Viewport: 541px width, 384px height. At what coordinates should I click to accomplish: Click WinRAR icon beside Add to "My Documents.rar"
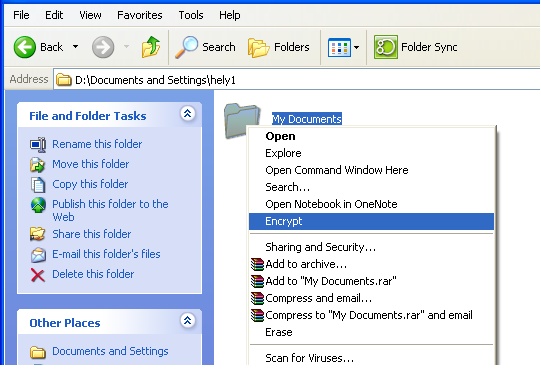click(257, 281)
